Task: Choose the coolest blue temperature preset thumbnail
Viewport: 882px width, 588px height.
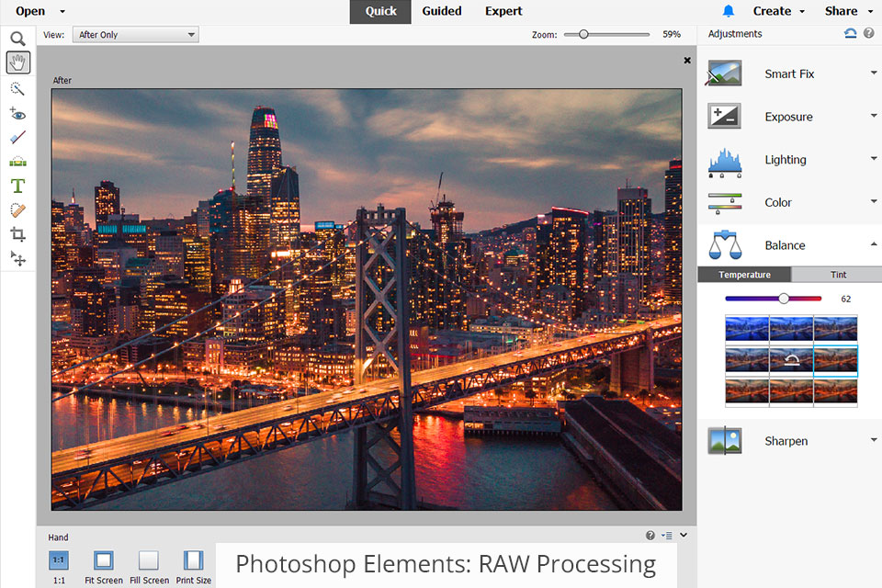Action: (747, 329)
